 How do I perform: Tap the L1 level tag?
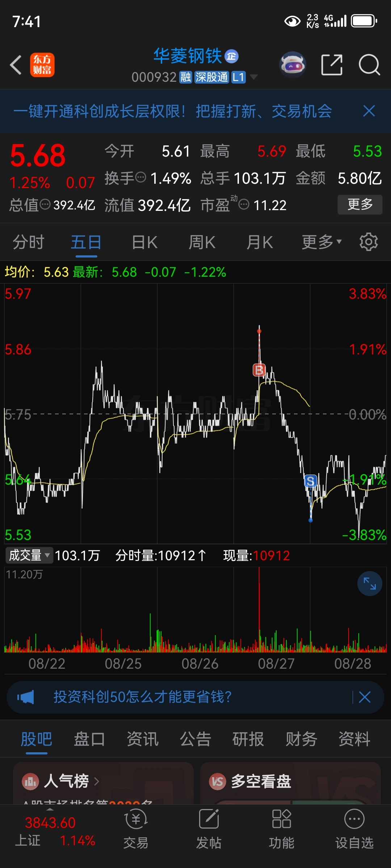pyautogui.click(x=239, y=77)
